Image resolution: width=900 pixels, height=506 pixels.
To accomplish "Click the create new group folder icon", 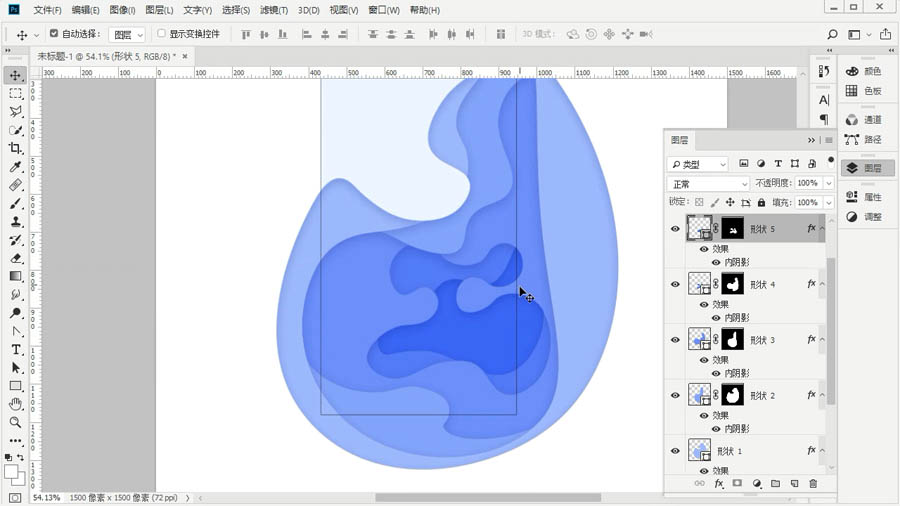I will pyautogui.click(x=775, y=484).
